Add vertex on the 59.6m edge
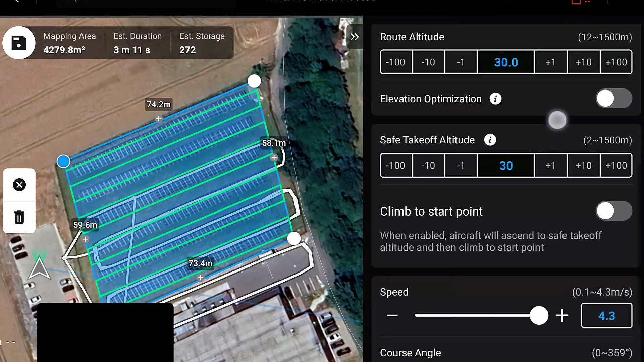The image size is (644, 362). click(x=85, y=239)
